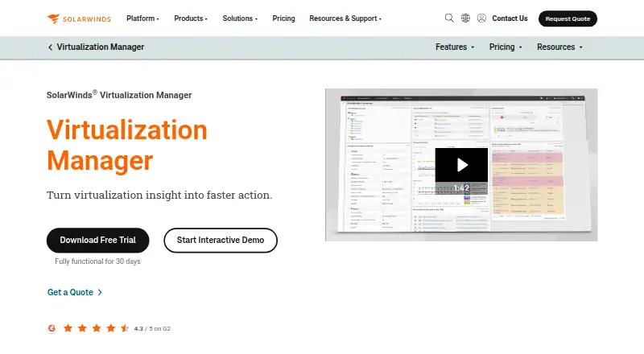
Task: Click the 4.3 / 5 on G2 rating text
Action: (152, 328)
